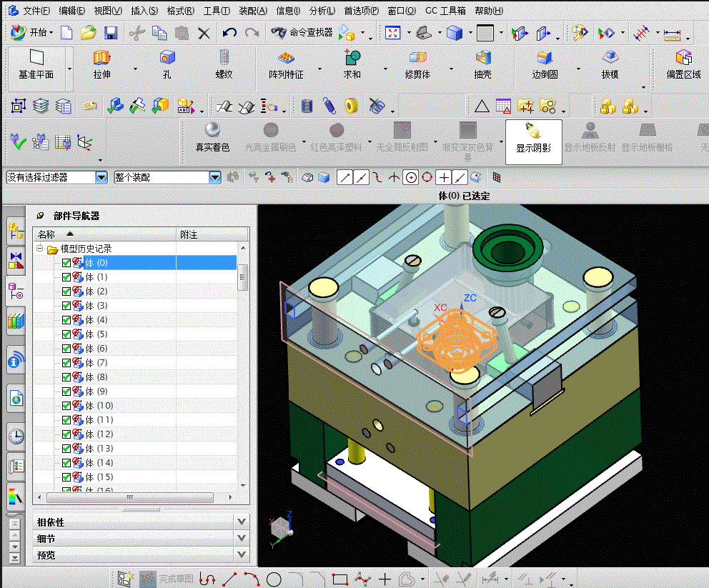The width and height of the screenshot is (709, 588).
Task: Click the rectangle sketch tool in bottom toolbar
Action: tap(340, 579)
